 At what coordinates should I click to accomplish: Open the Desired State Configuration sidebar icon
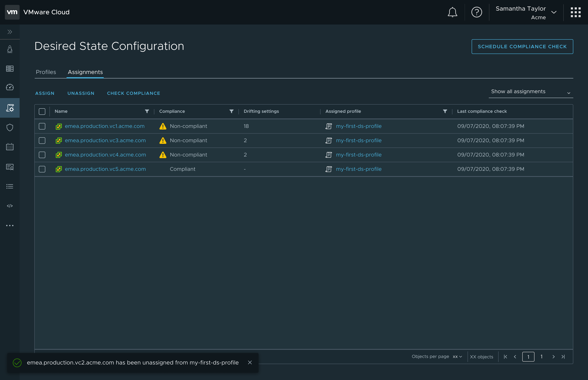coord(10,108)
